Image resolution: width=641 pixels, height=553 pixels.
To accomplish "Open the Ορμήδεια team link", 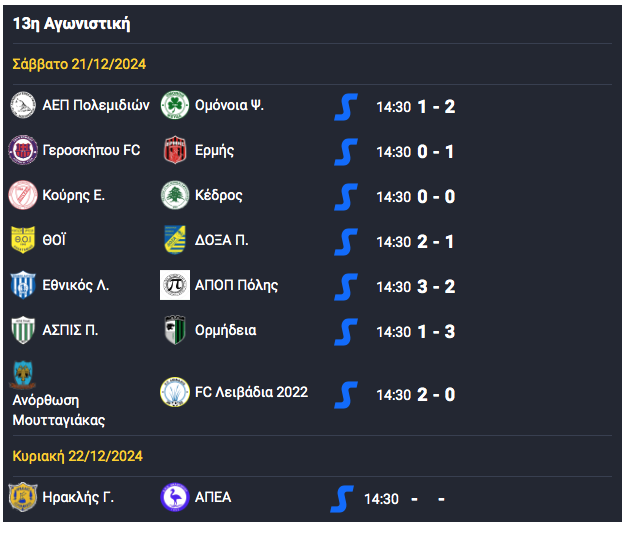I will pyautogui.click(x=226, y=330).
